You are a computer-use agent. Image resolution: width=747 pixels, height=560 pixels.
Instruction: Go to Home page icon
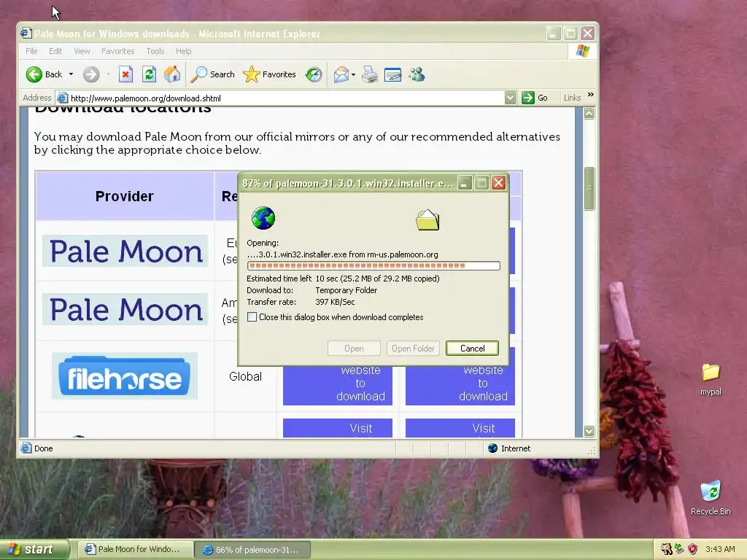click(x=172, y=74)
